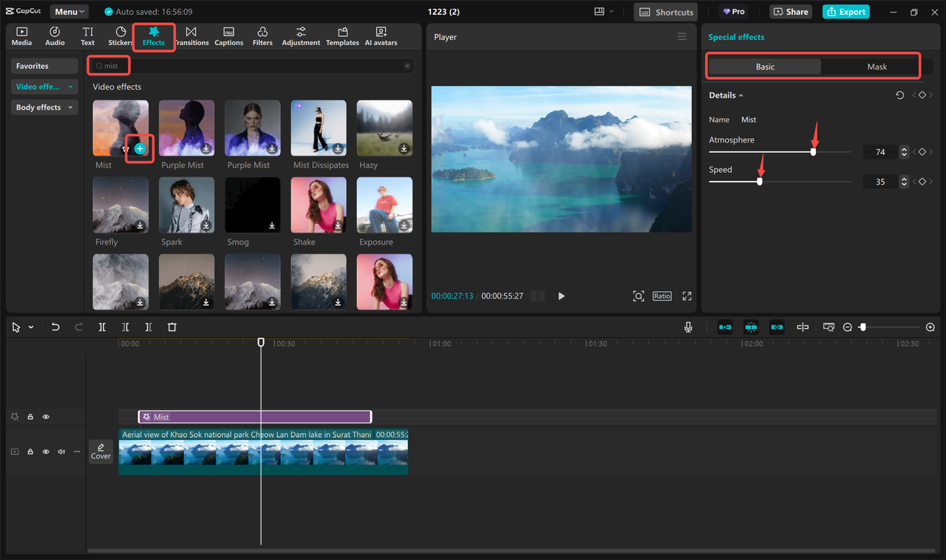Lock the main video track

(30, 451)
